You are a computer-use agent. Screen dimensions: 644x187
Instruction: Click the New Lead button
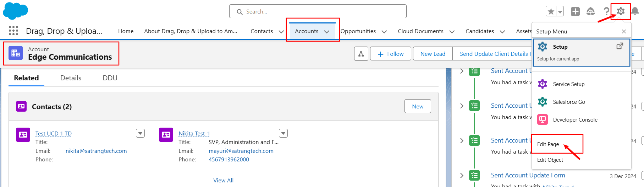pos(433,54)
